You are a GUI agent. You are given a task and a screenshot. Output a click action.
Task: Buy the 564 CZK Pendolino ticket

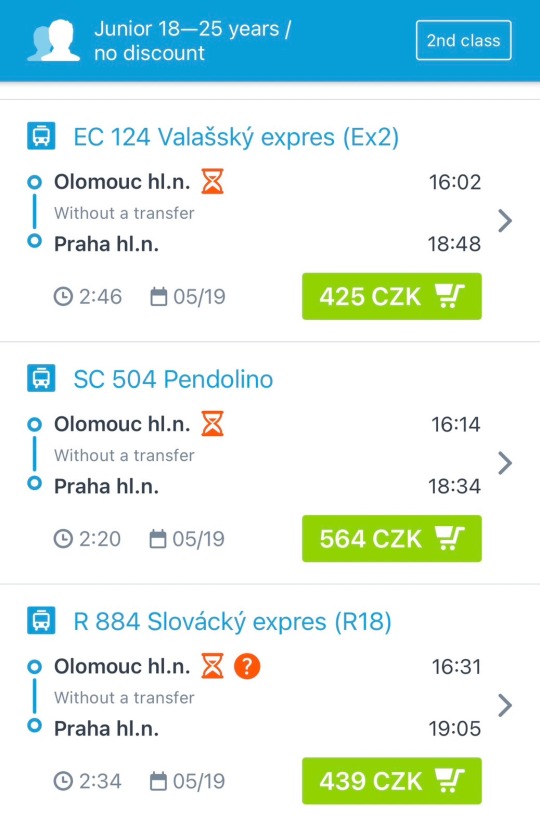click(392, 538)
